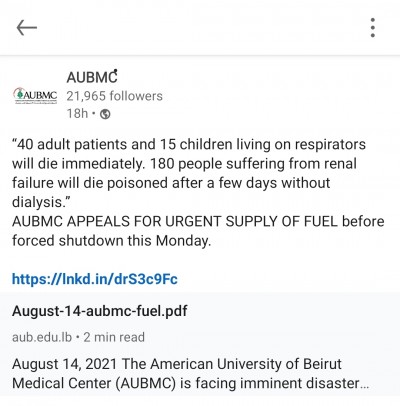Click the 21,965 followers count
The image size is (400, 406).
[x=114, y=96]
